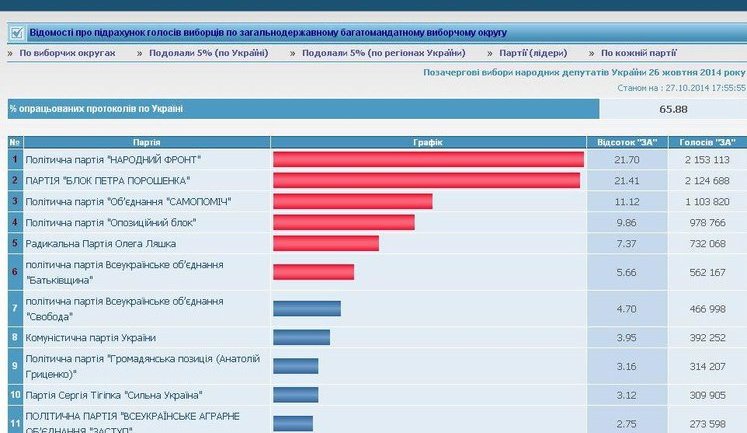The image size is (747, 433).
Task: Select 'Громадянська позиція (Анатолій Гриценко)' party name
Action: [x=142, y=366]
